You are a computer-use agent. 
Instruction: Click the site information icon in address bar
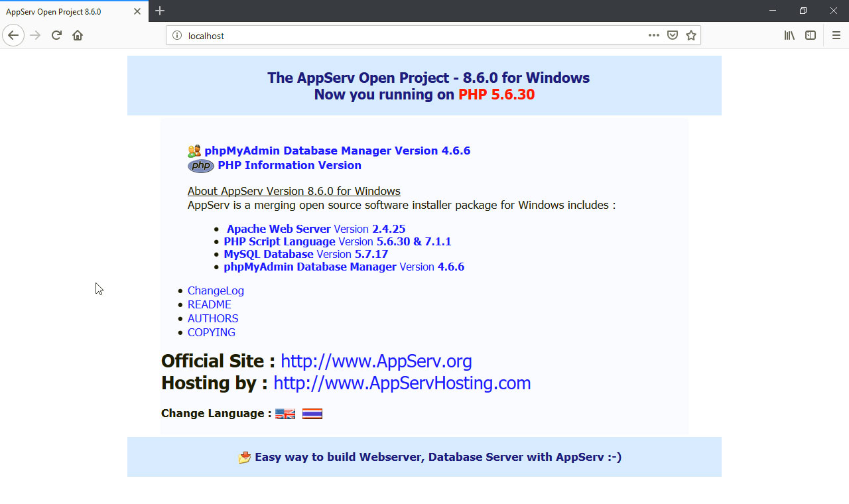176,35
